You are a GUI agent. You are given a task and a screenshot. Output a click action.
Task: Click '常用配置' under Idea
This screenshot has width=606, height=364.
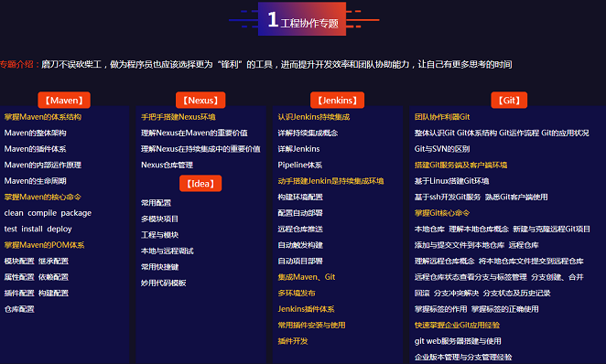(156, 203)
